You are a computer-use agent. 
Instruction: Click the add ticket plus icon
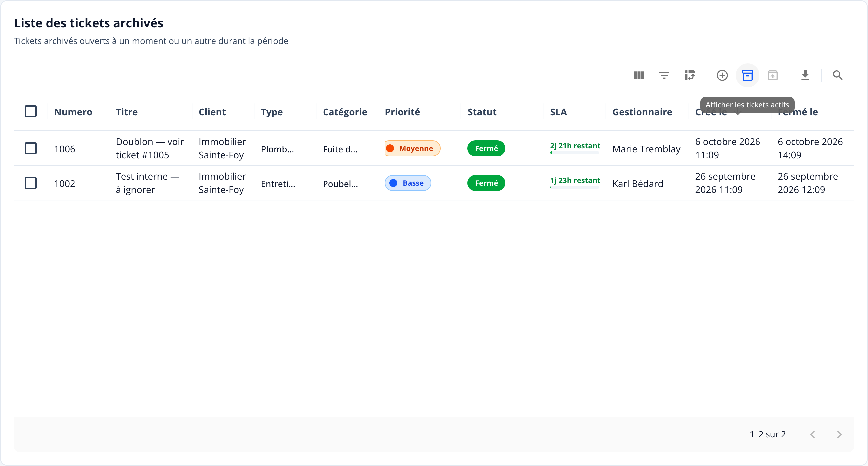722,75
